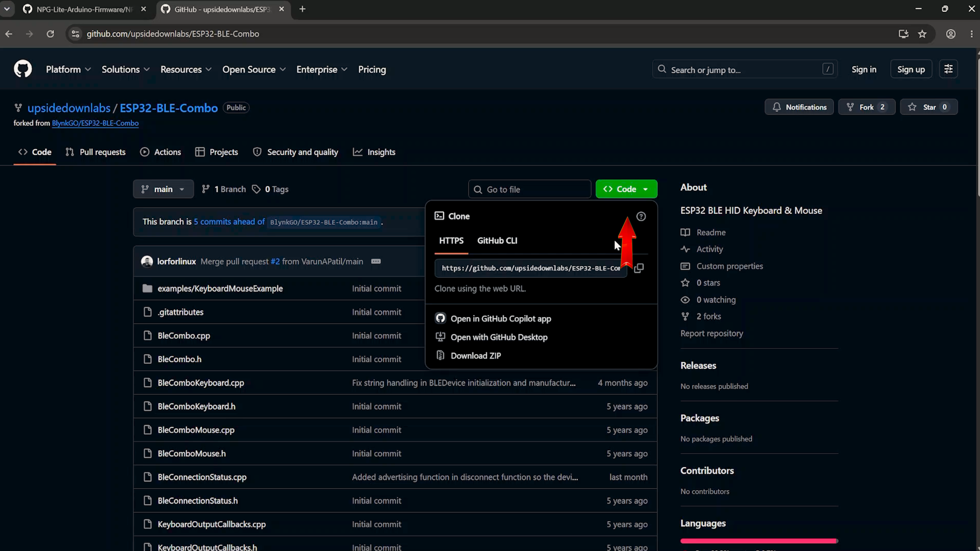
Task: Open the clone help question mark icon
Action: point(641,216)
